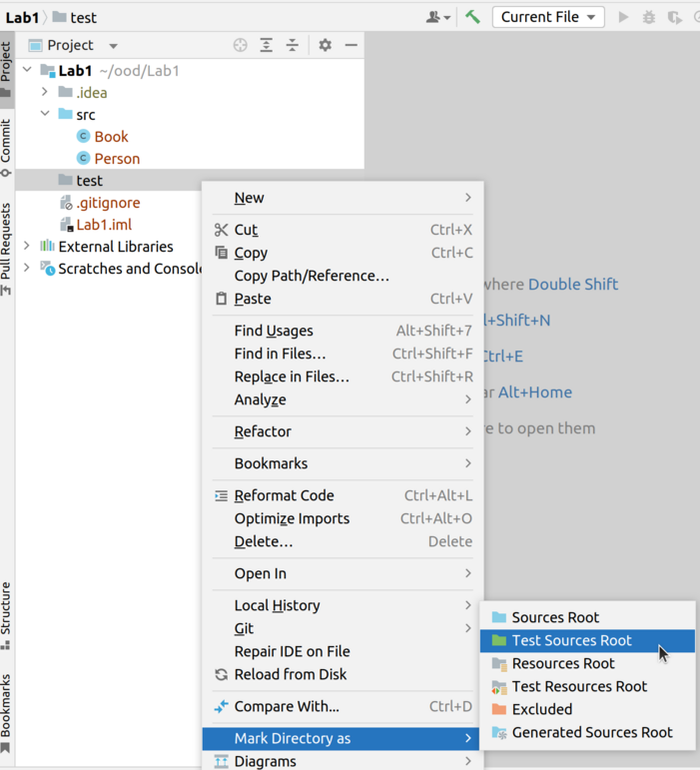Click Copy Path/Reference menu entry
Screen dimensions: 700x770
coord(312,276)
